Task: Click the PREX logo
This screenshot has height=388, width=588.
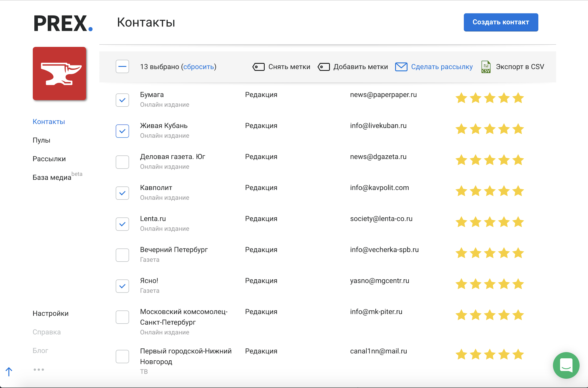Action: [x=63, y=23]
